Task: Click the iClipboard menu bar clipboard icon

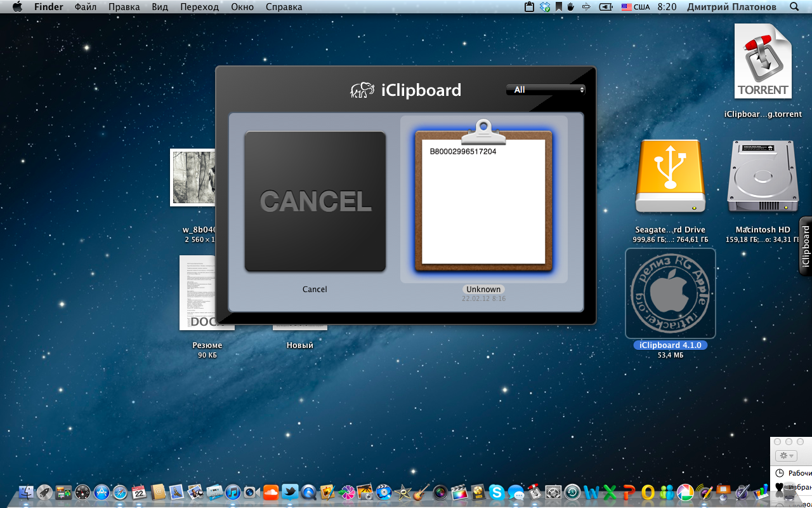Action: pyautogui.click(x=530, y=7)
